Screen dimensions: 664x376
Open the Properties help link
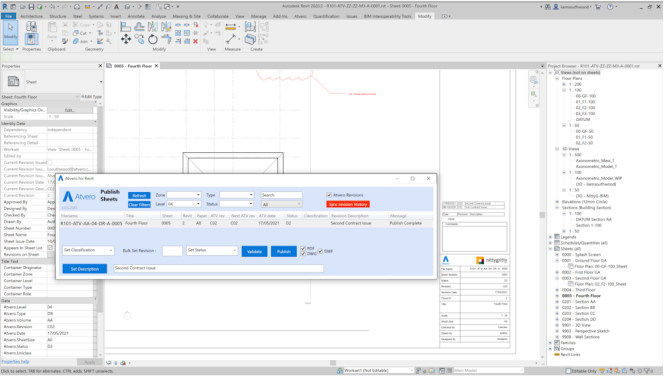point(15,362)
